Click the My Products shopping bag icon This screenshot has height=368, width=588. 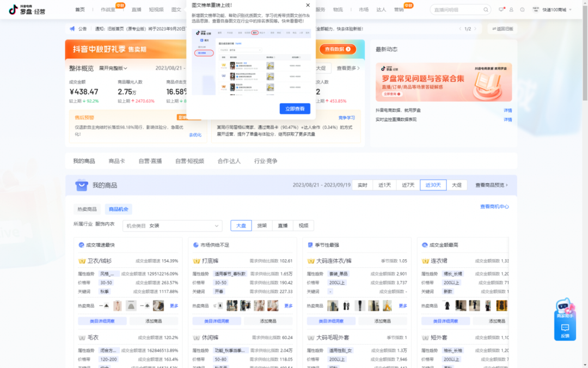pyautogui.click(x=81, y=185)
